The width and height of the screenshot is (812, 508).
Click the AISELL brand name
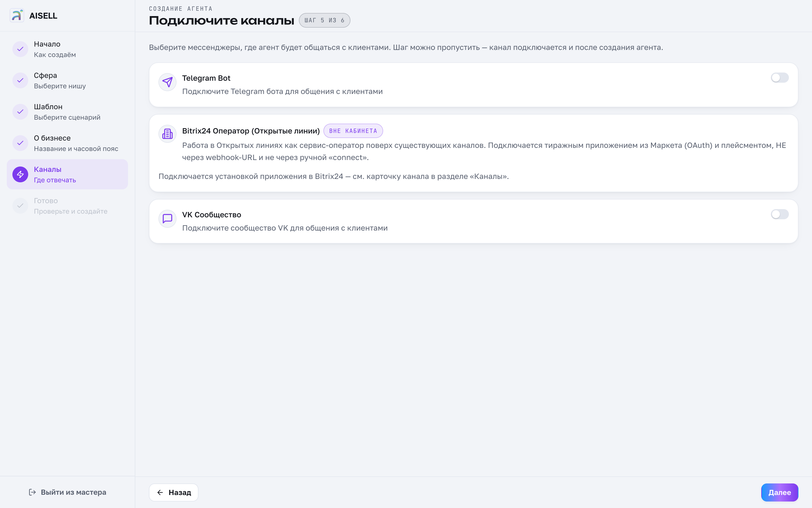tap(43, 16)
